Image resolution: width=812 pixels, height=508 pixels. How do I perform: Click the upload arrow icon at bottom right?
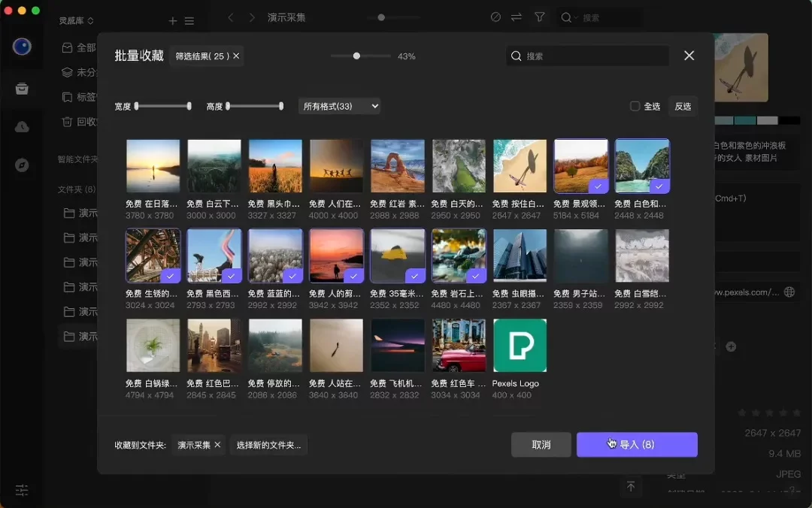pos(631,487)
